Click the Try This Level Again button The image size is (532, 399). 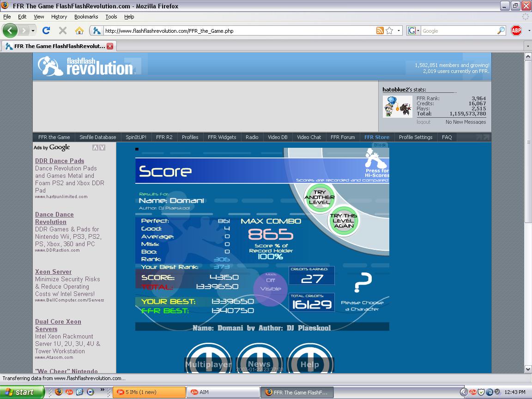[344, 221]
